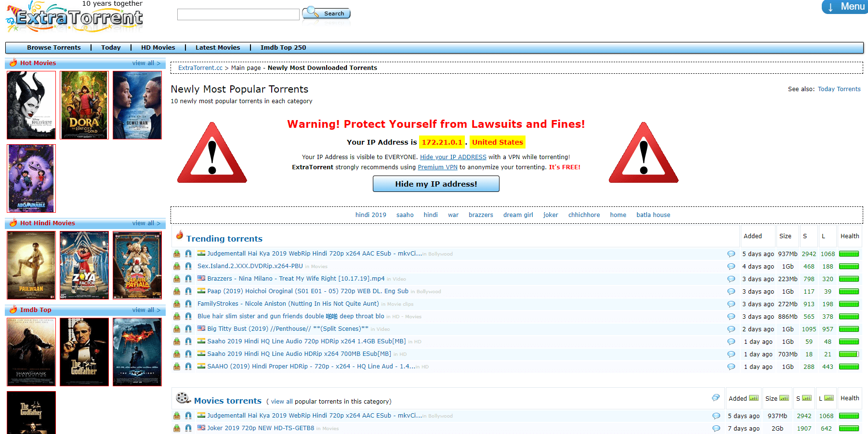This screenshot has height=434, width=868.
Task: Click comments icon in Movies torrents header
Action: point(716,398)
